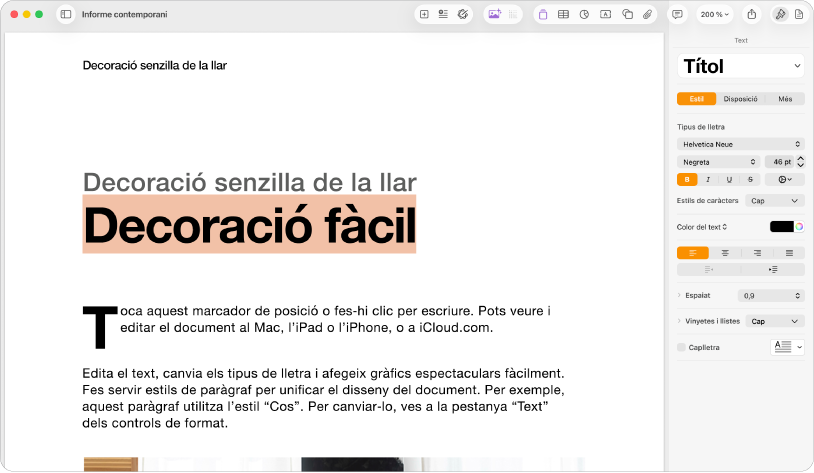Toggle Bold formatting button
Screen dimensions: 814x473
click(x=687, y=180)
